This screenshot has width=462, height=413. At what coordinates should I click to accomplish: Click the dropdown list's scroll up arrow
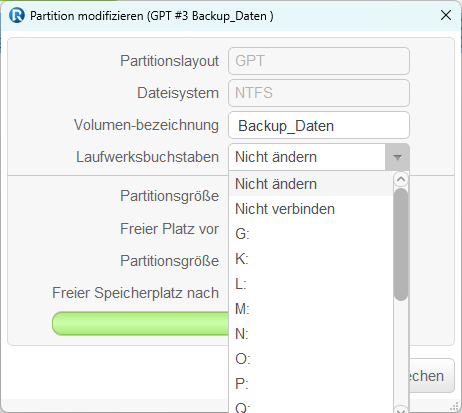[x=401, y=179]
